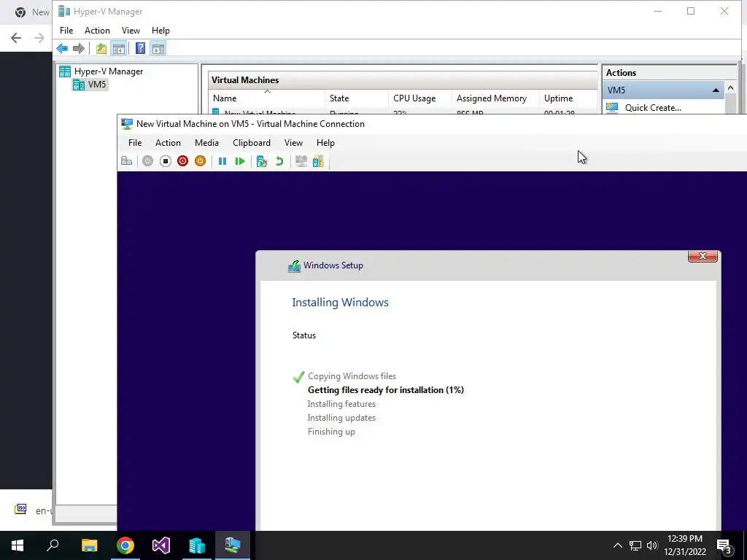Open the Media menu
This screenshot has width=747, height=560.
pyautogui.click(x=206, y=143)
